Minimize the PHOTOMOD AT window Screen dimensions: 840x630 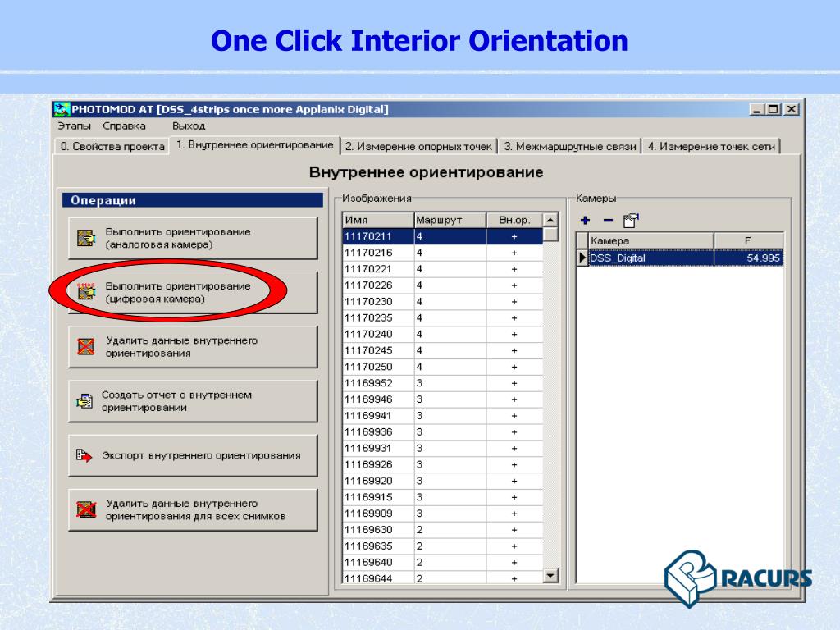pos(756,109)
